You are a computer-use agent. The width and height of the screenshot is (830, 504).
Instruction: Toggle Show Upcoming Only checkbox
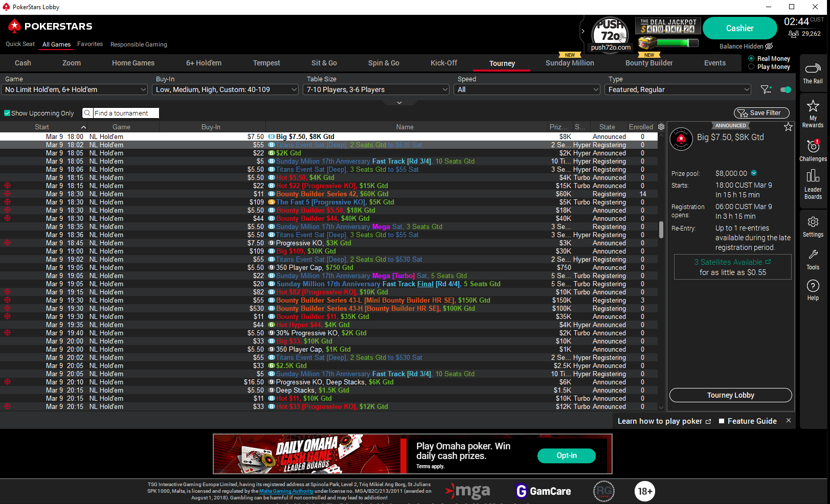(x=7, y=113)
